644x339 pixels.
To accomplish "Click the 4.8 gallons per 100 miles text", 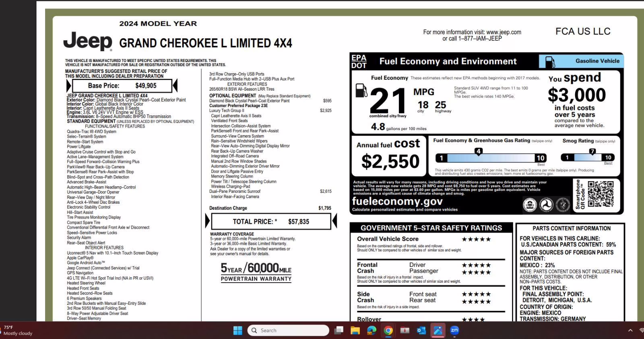I will [398, 127].
